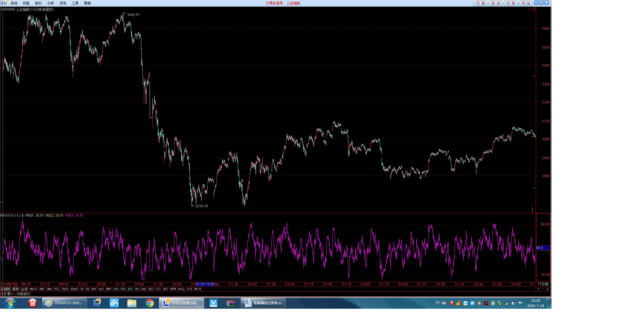Click the red diamond icon above chart

point(530,9)
